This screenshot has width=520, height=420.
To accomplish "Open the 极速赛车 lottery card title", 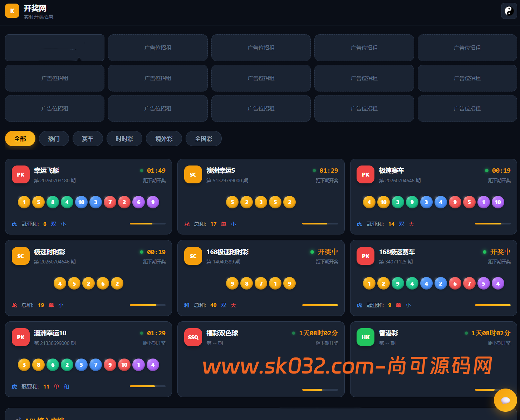I will (x=392, y=171).
